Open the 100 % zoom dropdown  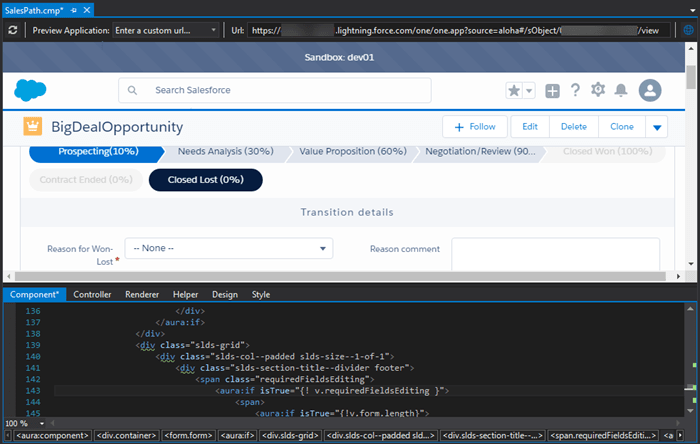tap(42, 423)
